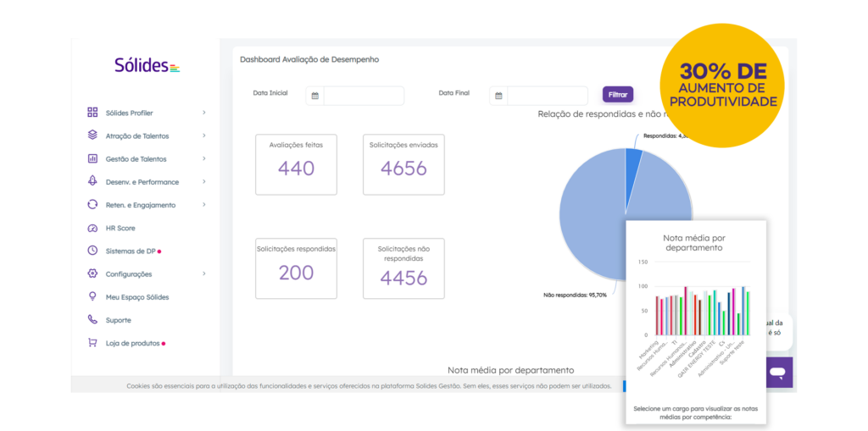Click the Suporte phone icon
868x431 pixels.
[x=92, y=319]
